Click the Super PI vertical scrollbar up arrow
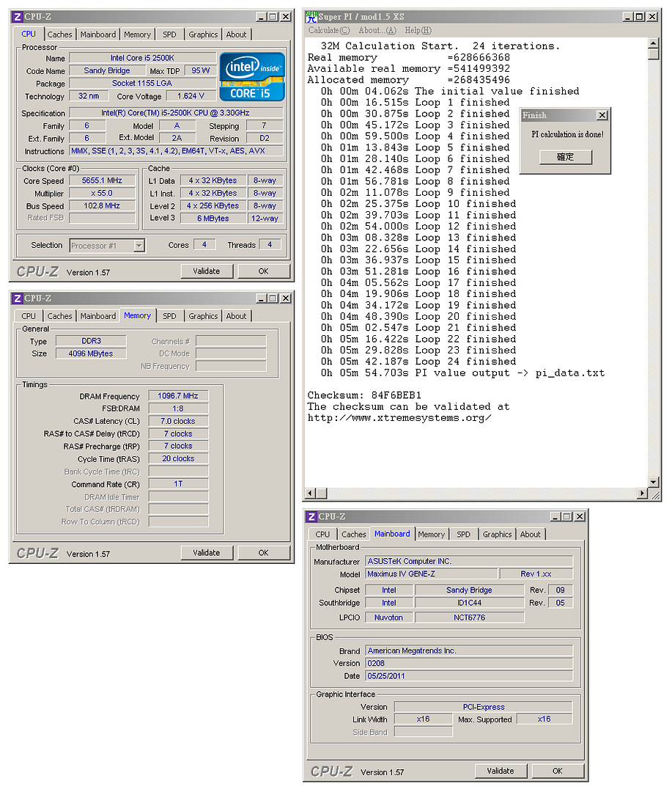 [654, 43]
